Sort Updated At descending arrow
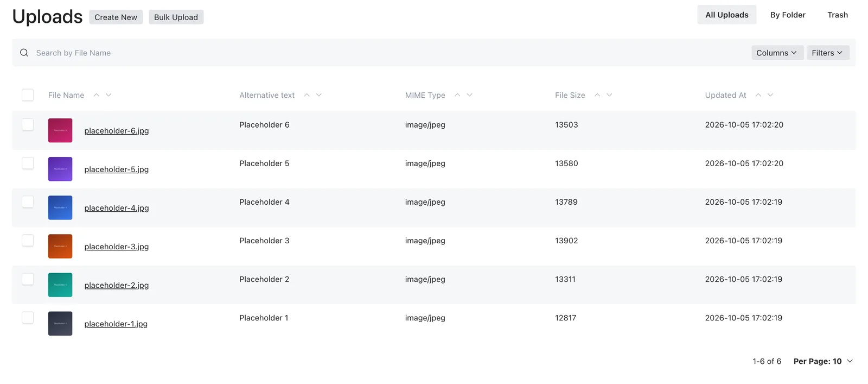The width and height of the screenshot is (868, 384). pyautogui.click(x=770, y=95)
